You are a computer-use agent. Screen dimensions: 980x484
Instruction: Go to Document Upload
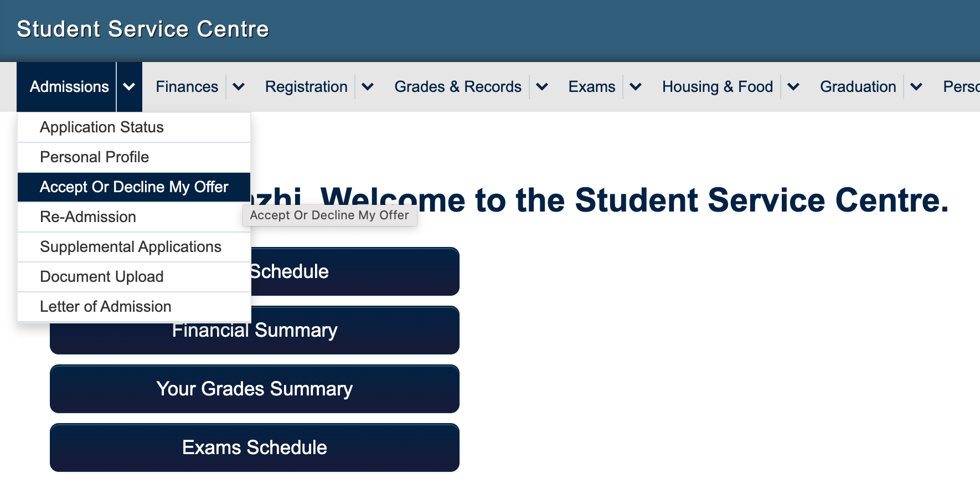[102, 277]
